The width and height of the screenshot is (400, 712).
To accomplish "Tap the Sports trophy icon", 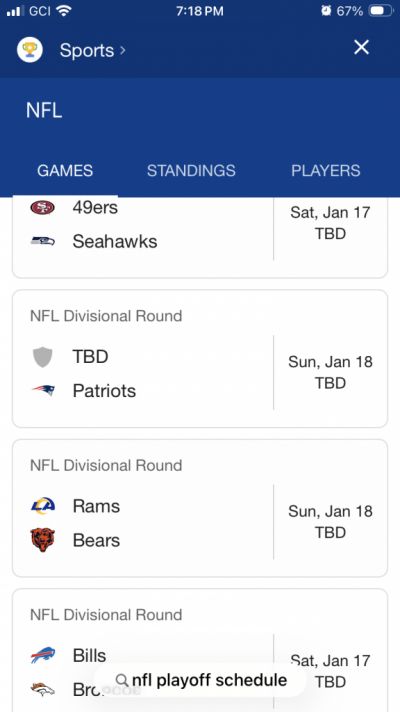I will 30,49.
